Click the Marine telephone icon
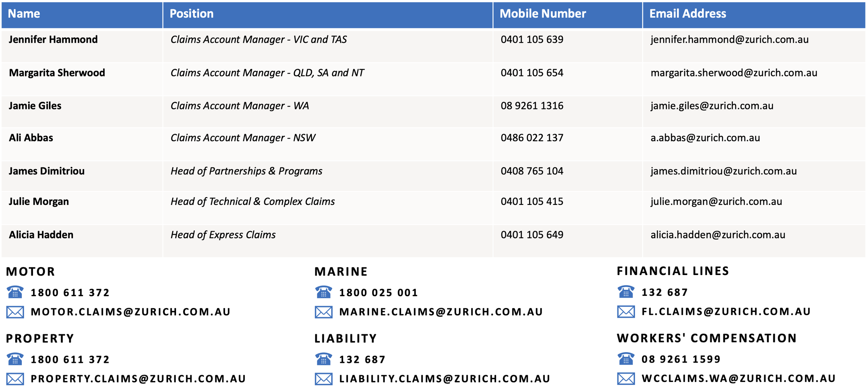This screenshot has width=868, height=390. (x=324, y=292)
